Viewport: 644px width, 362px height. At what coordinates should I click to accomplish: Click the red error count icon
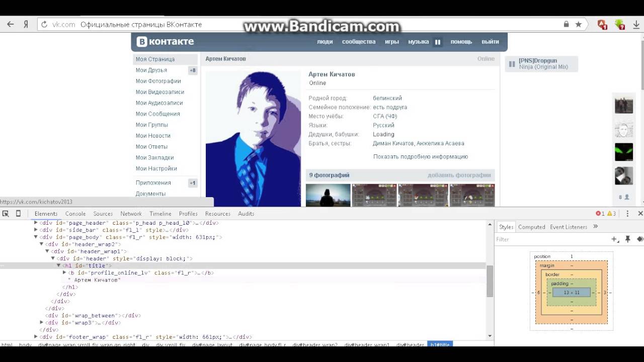click(x=599, y=214)
